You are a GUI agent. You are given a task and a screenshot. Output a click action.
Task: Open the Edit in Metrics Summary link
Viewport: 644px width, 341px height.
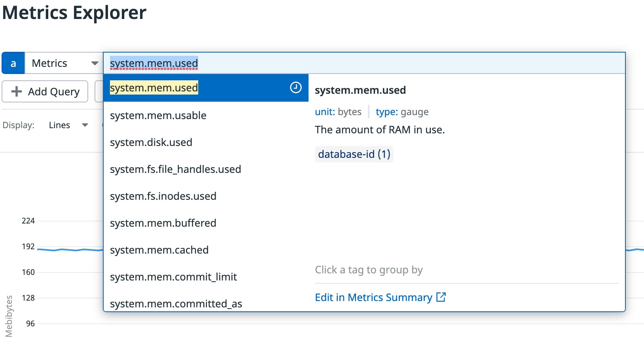(x=380, y=297)
